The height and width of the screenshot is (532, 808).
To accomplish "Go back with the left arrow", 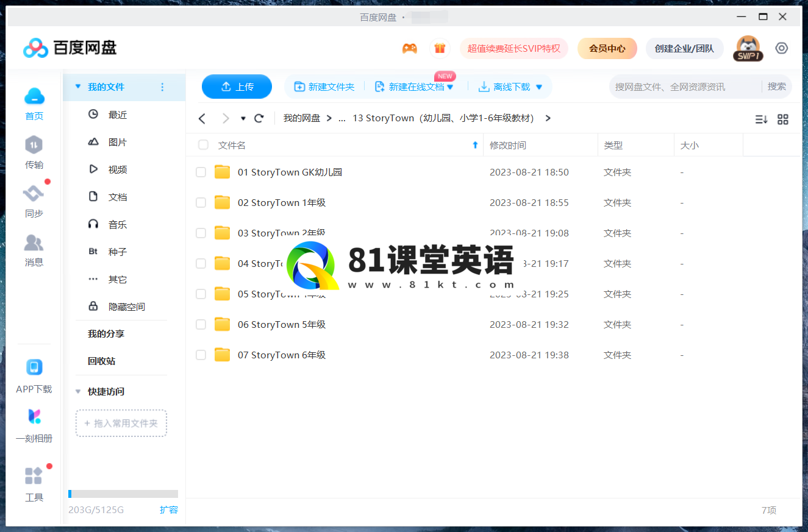I will 202,118.
